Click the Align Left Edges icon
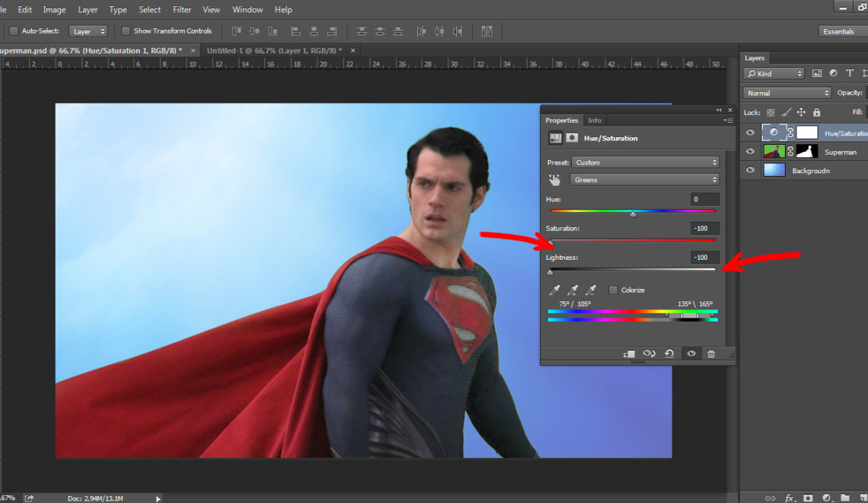The image size is (868, 503). pyautogui.click(x=295, y=31)
